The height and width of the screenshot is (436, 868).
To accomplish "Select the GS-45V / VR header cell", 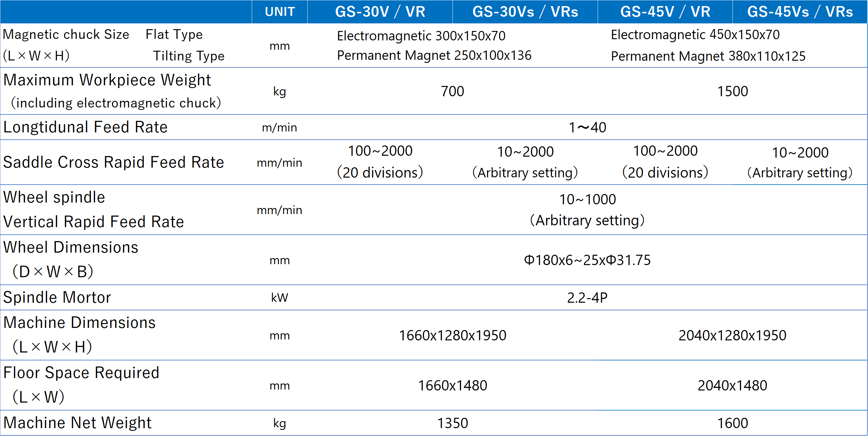I will click(x=665, y=12).
